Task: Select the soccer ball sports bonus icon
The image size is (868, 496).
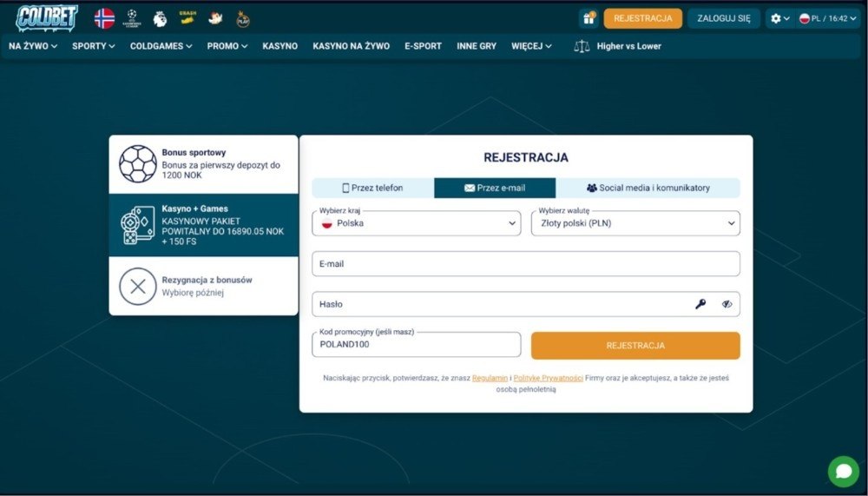Action: [138, 164]
